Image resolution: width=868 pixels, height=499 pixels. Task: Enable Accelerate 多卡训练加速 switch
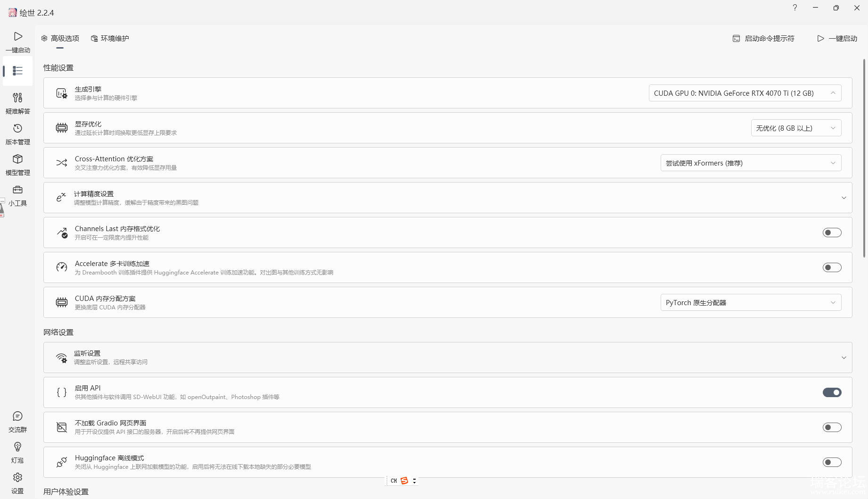click(832, 267)
